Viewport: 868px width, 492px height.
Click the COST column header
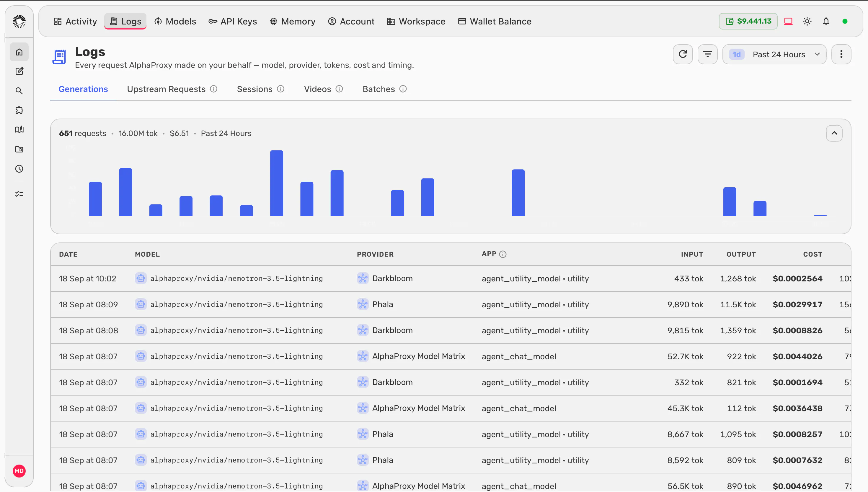[813, 254]
